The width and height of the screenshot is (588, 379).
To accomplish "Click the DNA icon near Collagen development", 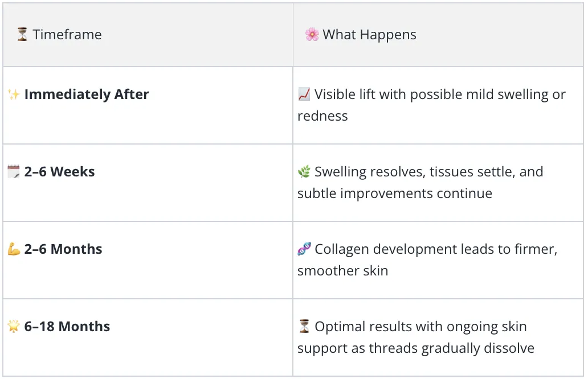I will [x=304, y=249].
